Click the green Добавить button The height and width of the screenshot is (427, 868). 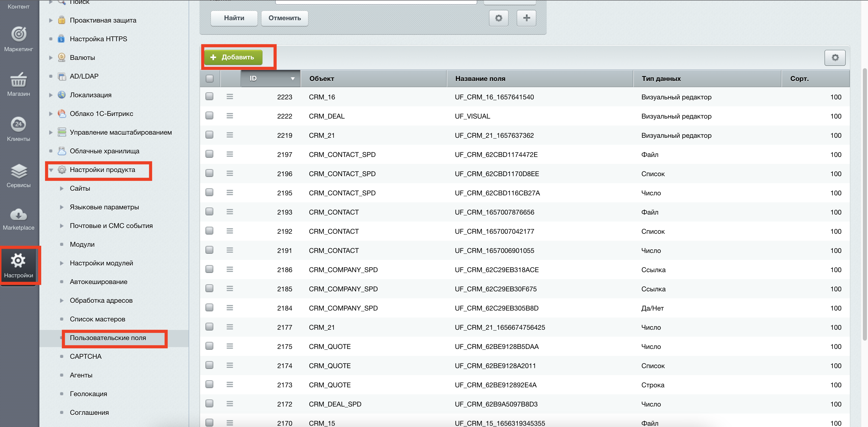233,57
